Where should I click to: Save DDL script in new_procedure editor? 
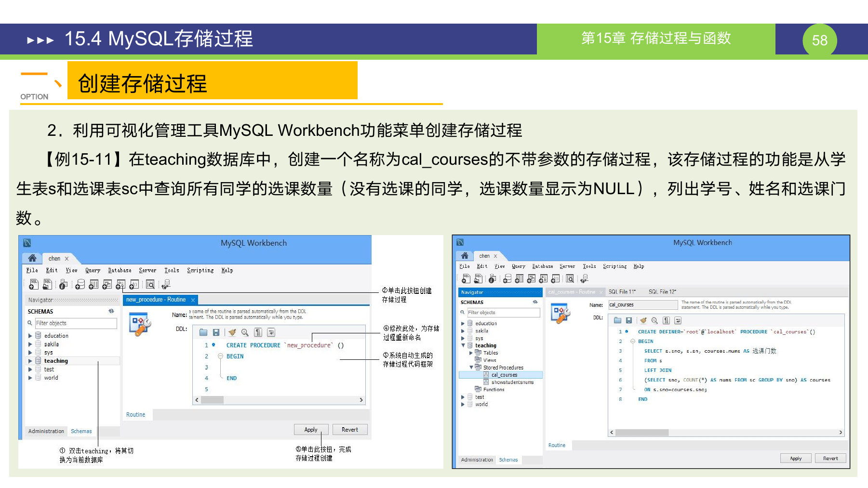click(216, 332)
